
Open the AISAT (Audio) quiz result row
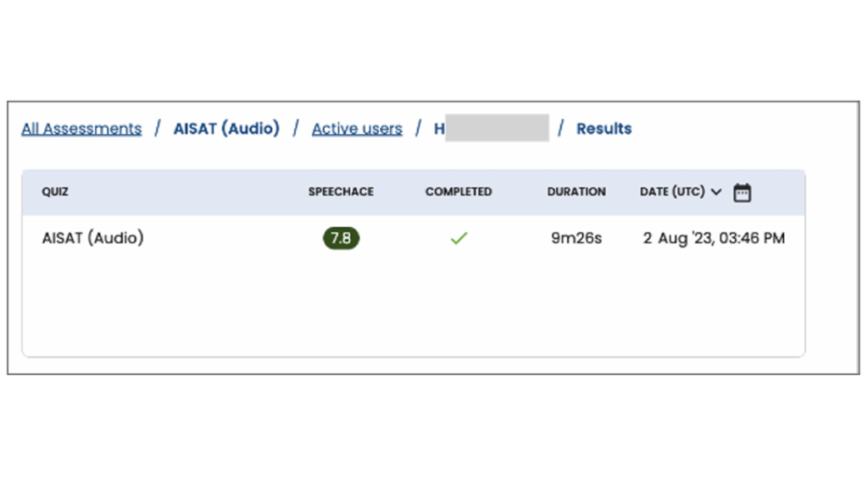93,238
